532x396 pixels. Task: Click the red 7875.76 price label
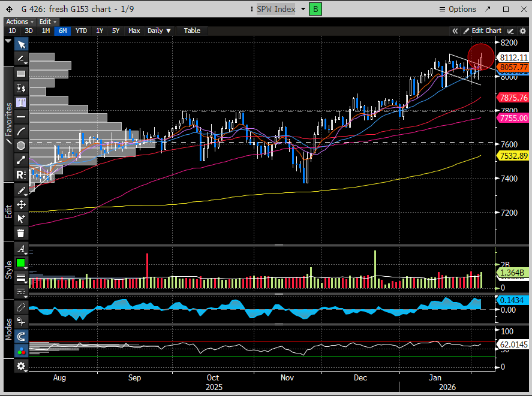coord(513,98)
